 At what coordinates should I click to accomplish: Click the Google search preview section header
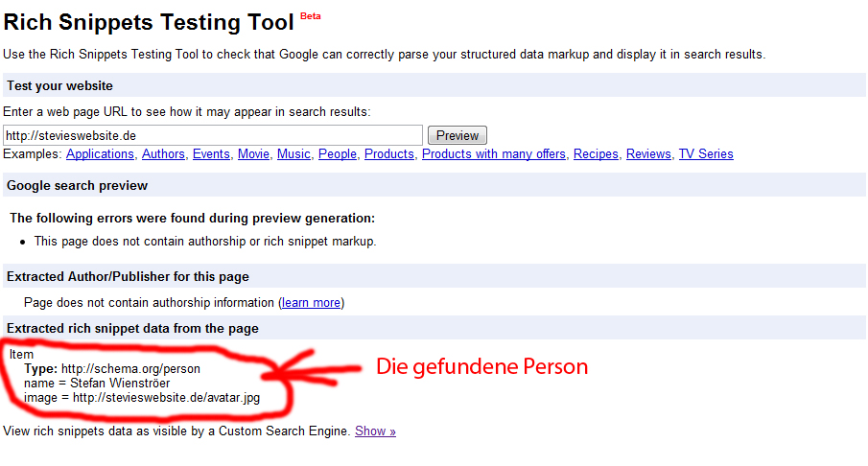(x=434, y=185)
